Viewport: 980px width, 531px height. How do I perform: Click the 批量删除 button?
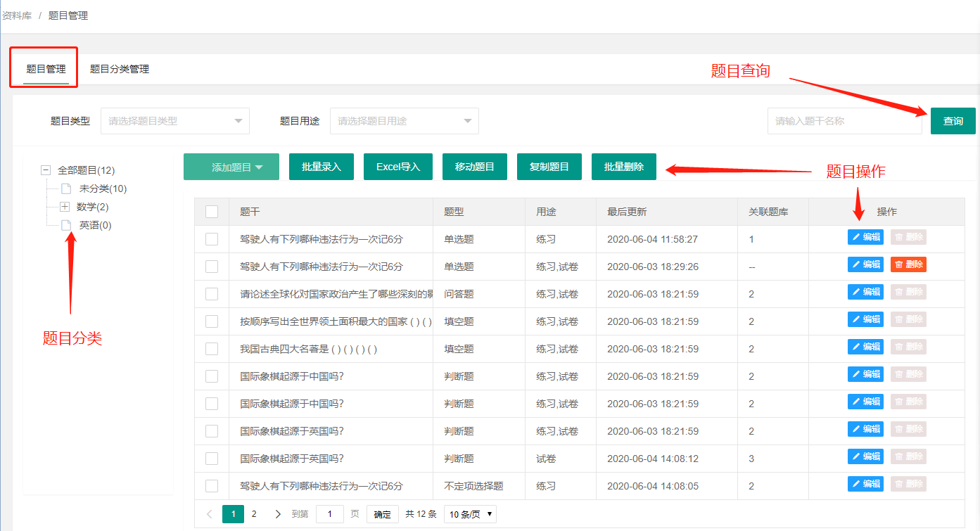click(x=624, y=167)
